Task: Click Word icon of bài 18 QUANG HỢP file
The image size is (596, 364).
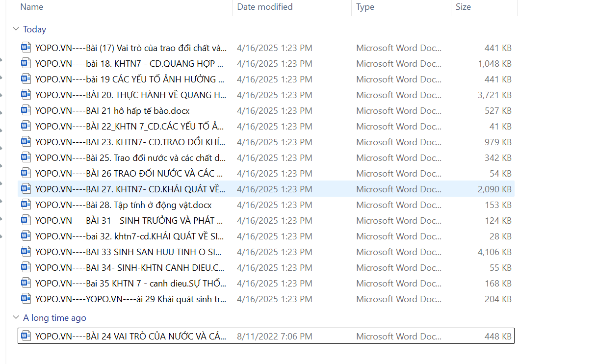Action: (x=26, y=63)
